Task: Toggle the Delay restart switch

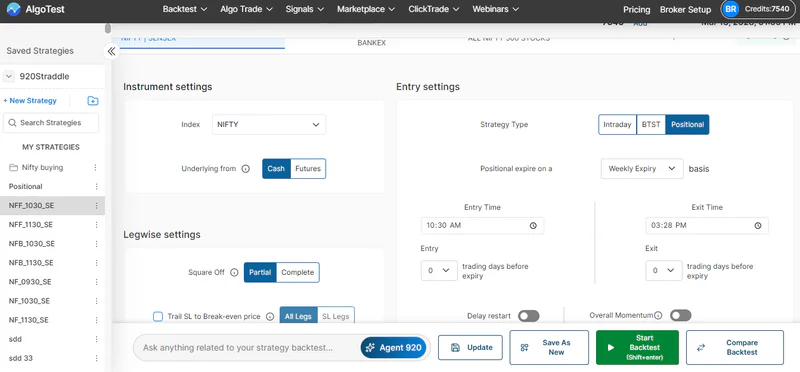Action: 528,316
